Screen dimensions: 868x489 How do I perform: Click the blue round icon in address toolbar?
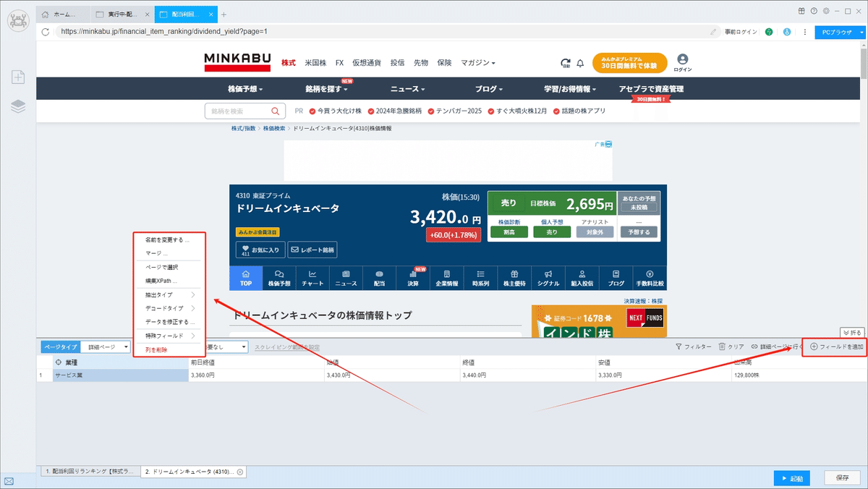786,32
